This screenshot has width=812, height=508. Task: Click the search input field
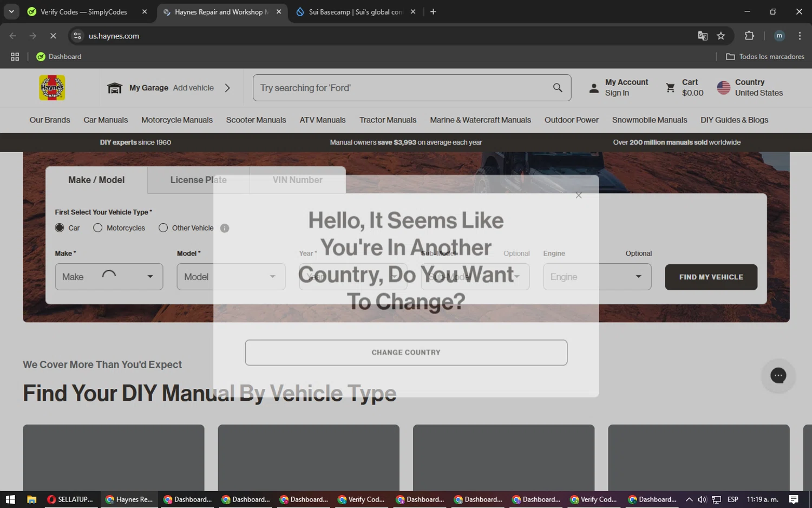pos(401,88)
